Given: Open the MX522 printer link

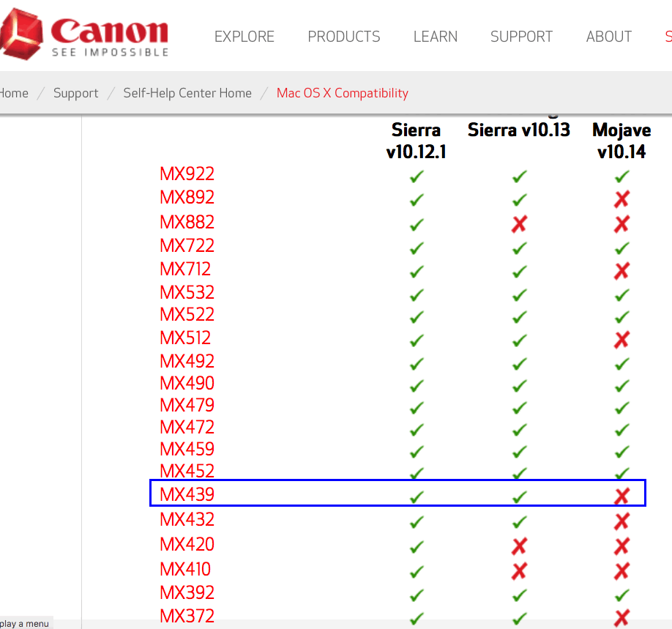Looking at the screenshot, I should coord(187,315).
